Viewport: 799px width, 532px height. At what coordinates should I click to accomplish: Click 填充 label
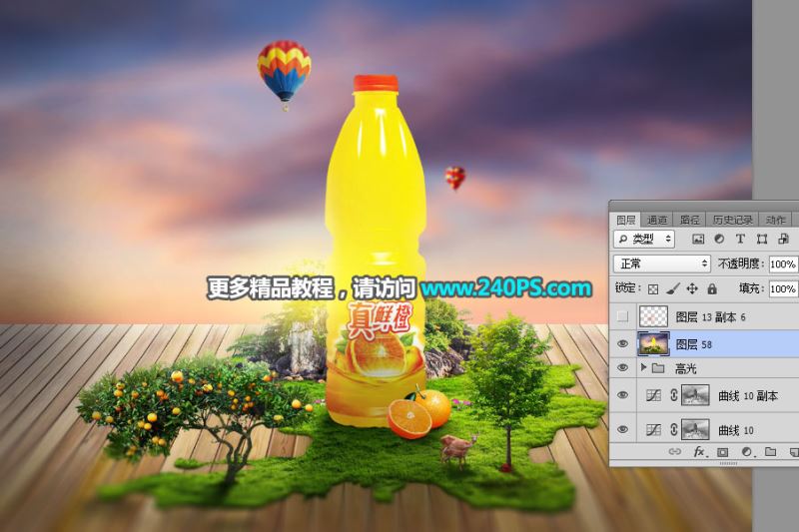point(751,288)
